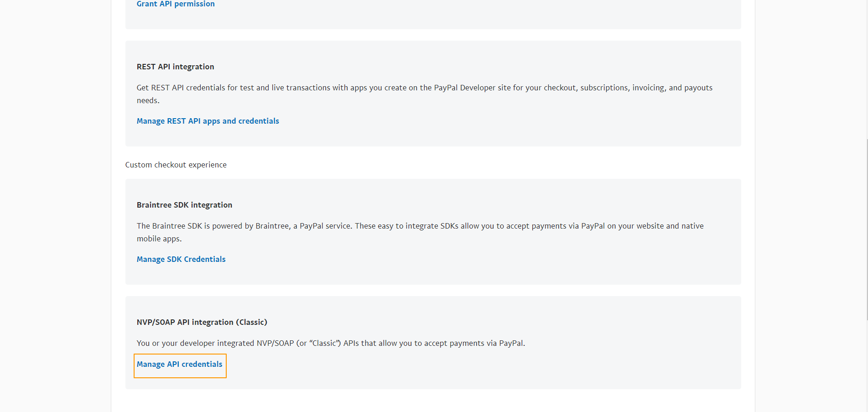Open the Grant API permission link
This screenshot has width=868, height=412.
(176, 4)
